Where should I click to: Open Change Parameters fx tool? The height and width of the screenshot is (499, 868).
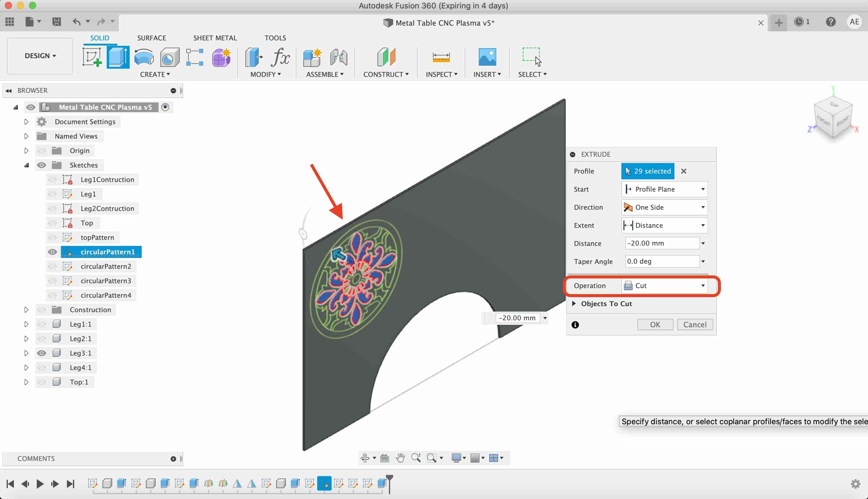tap(280, 57)
